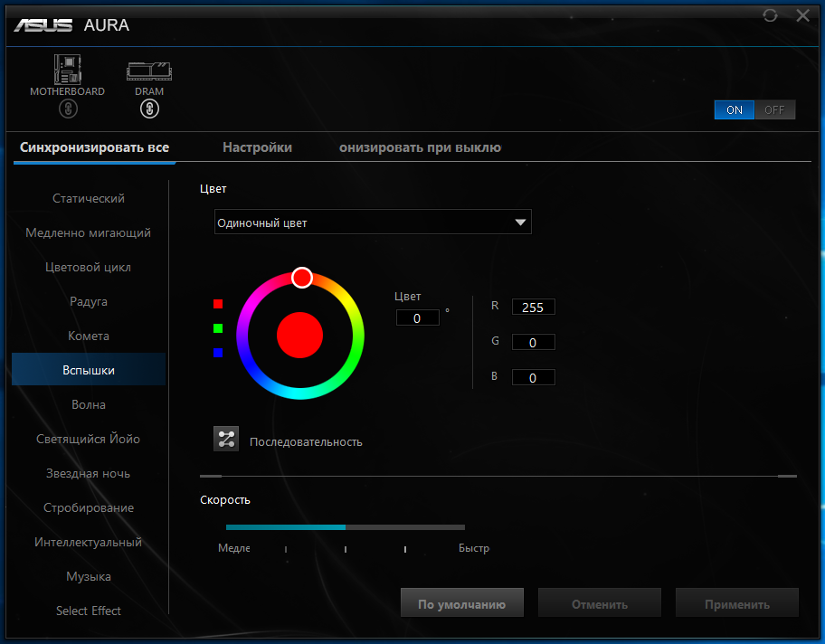This screenshot has height=644, width=825.
Task: Pick the green preset swatch
Action: 218,328
